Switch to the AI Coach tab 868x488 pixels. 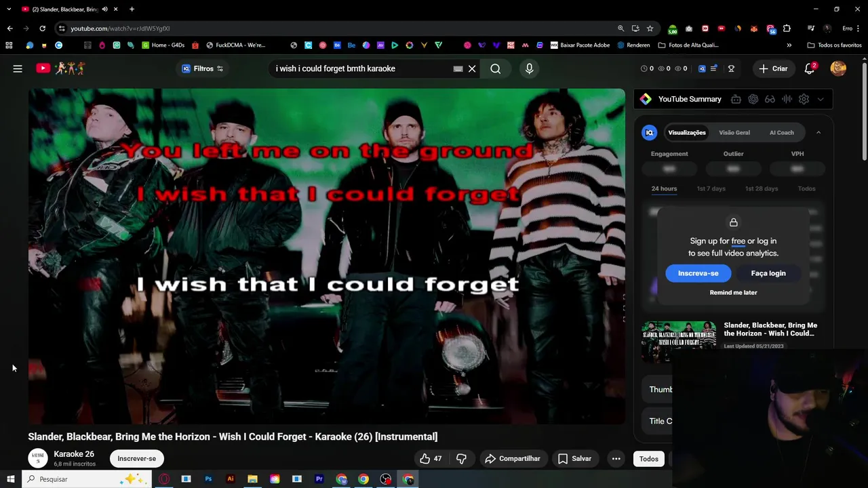[781, 133]
